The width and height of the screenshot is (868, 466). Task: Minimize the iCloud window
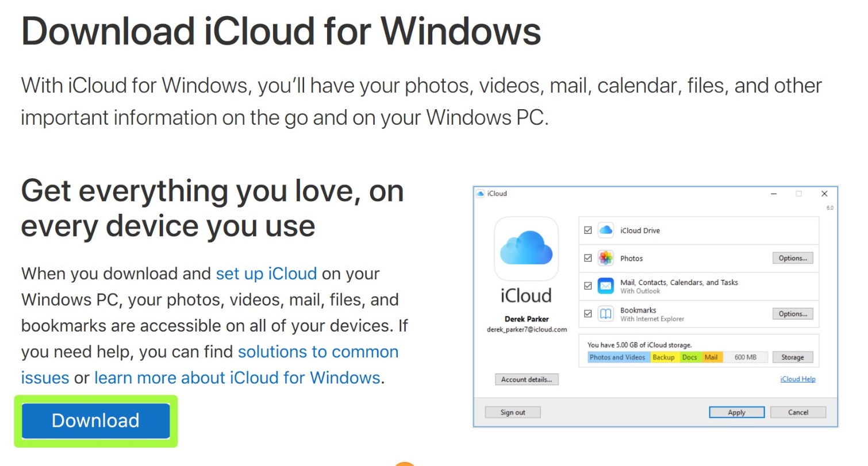[774, 194]
